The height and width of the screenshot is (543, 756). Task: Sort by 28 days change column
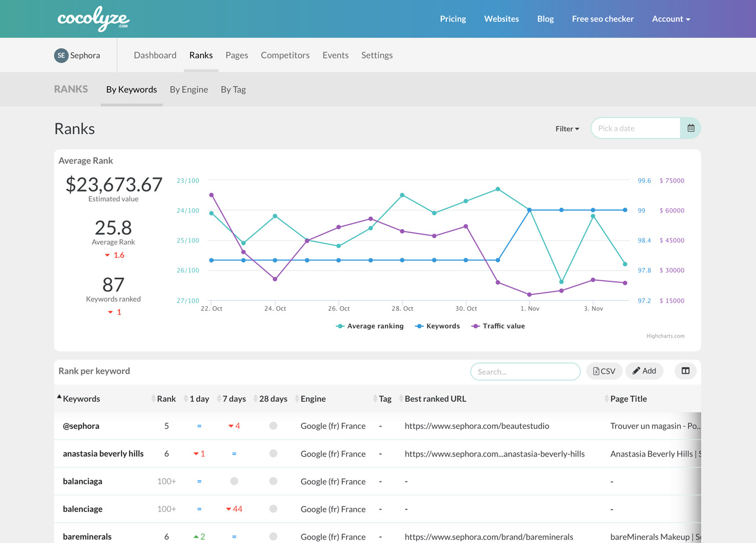273,399
